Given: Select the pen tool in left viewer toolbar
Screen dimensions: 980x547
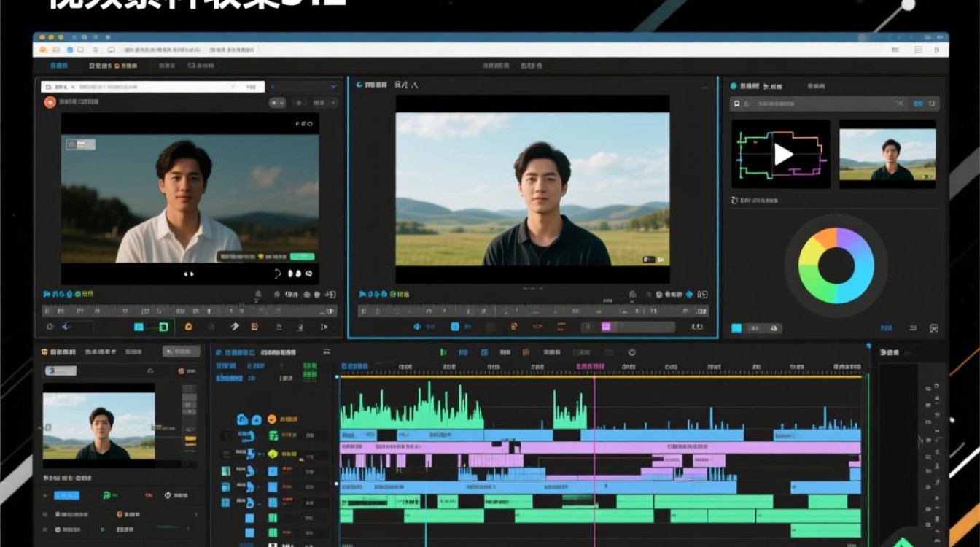Looking at the screenshot, I should point(235,327).
